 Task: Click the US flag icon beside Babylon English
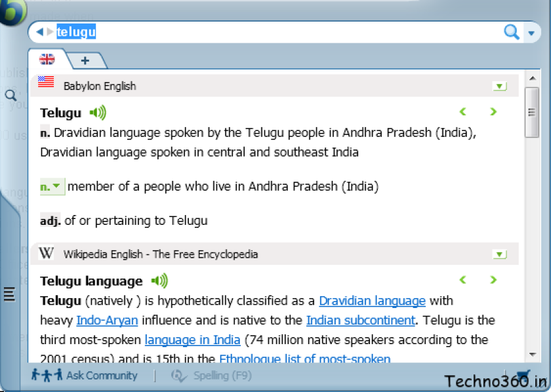46,82
